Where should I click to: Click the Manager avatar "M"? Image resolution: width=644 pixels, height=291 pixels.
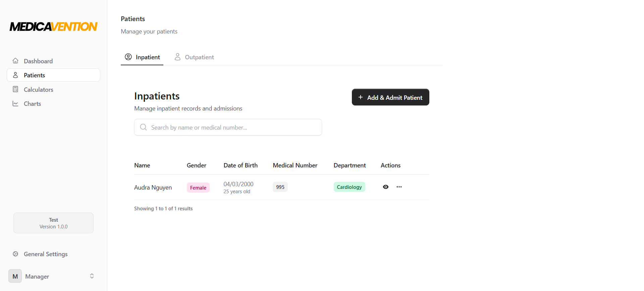15,276
